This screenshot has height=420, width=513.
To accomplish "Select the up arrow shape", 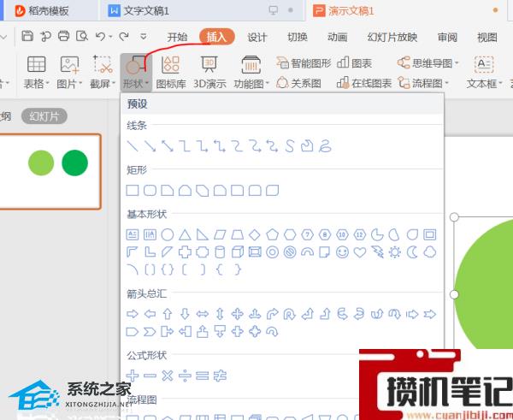I will [x=168, y=314].
